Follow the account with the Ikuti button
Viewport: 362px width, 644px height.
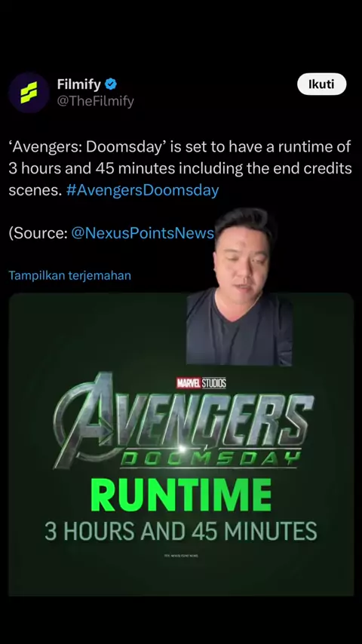coord(322,84)
